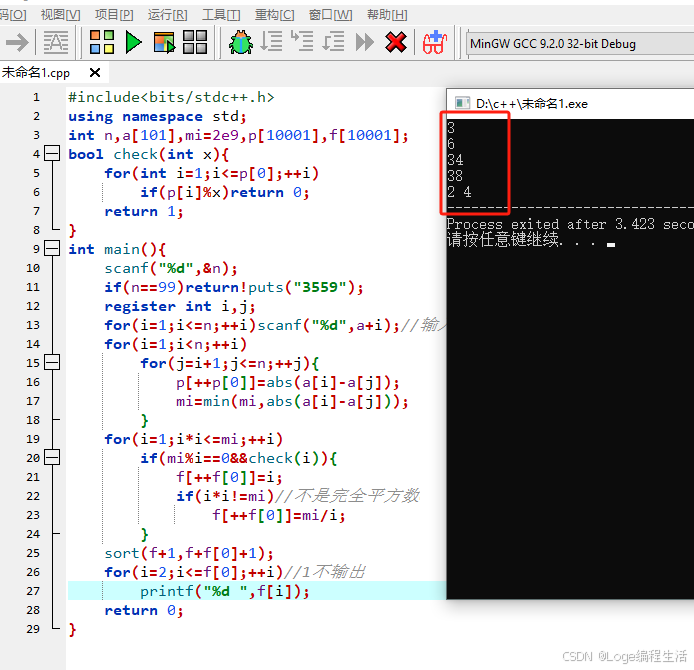Image resolution: width=694 pixels, height=670 pixels.
Task: Click the Continue double-arrow debug icon
Action: [364, 42]
